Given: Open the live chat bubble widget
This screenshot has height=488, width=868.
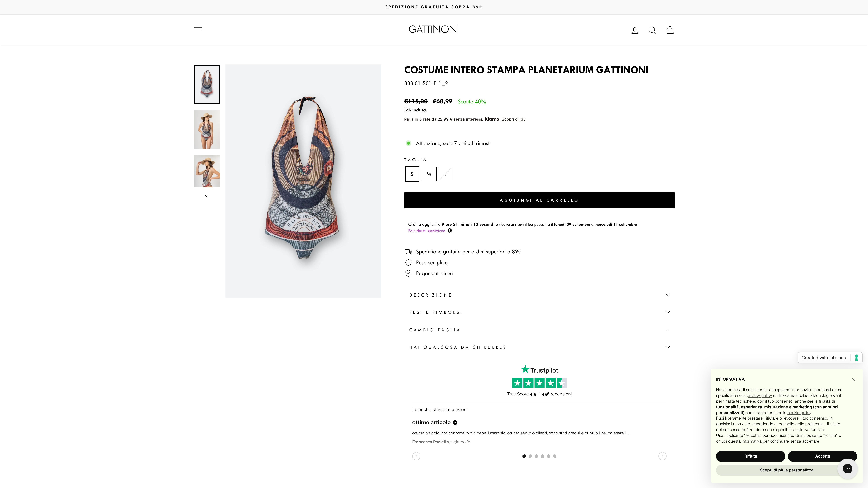Looking at the screenshot, I should 847,469.
